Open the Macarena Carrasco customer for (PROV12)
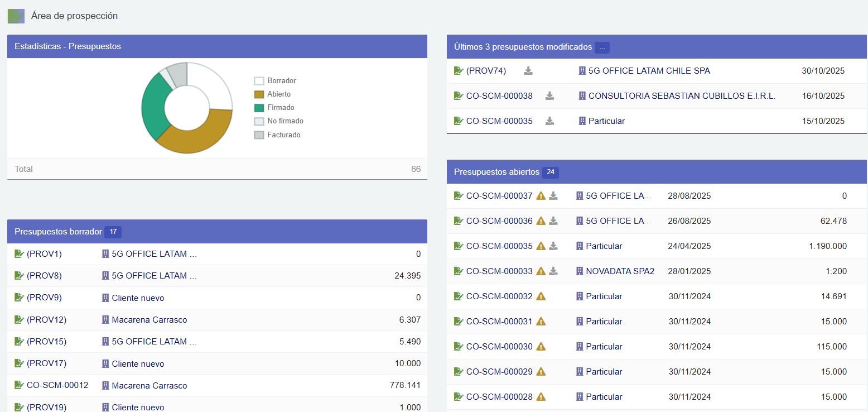The width and height of the screenshot is (868, 412). click(x=149, y=320)
